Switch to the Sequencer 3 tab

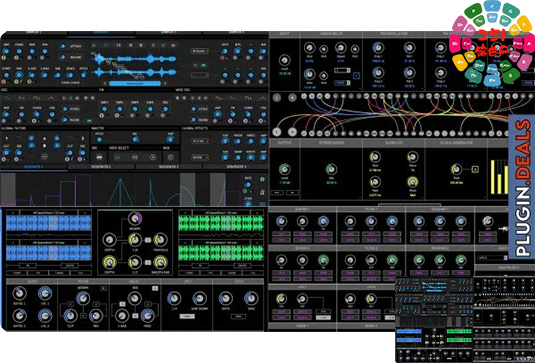tap(169, 167)
